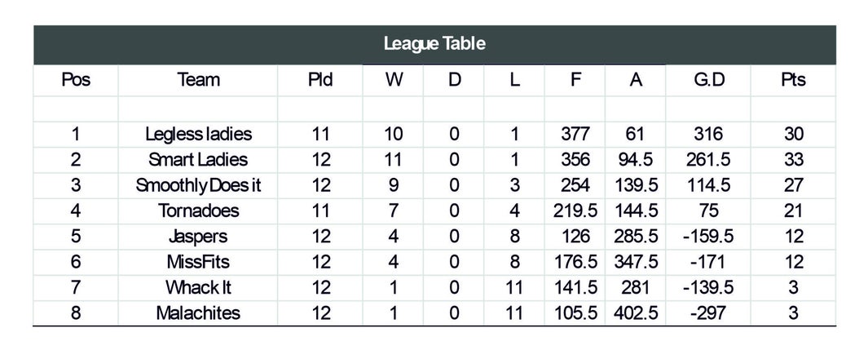Select the Tornadoes team name
Screen dimensions: 868x359
(x=198, y=211)
